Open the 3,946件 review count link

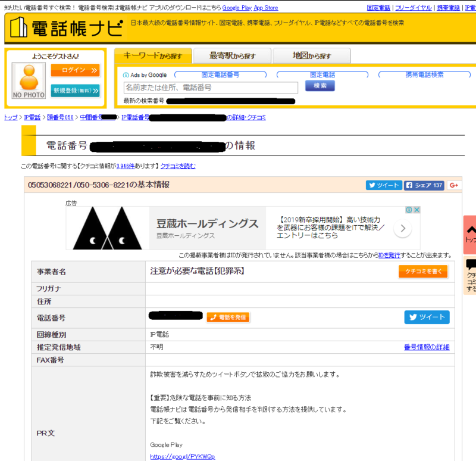[x=126, y=166]
